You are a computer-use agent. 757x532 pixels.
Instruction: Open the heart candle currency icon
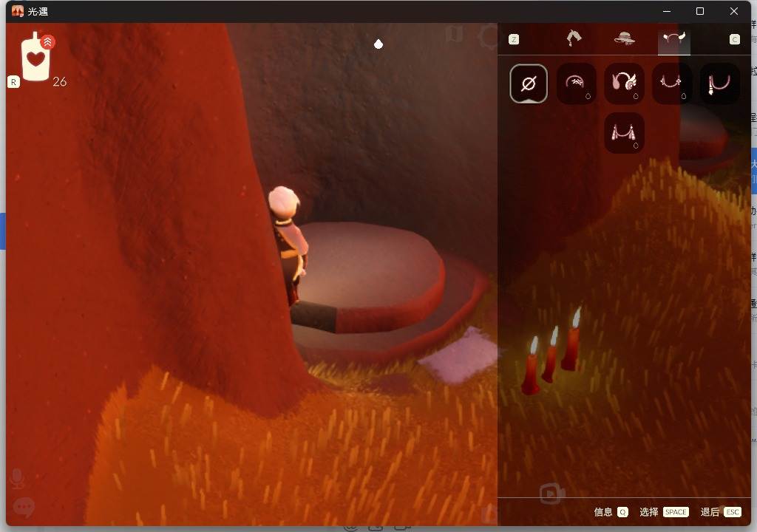point(35,58)
